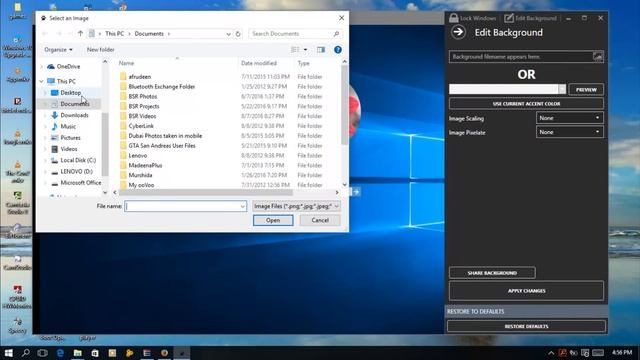The width and height of the screenshot is (640, 360).
Task: Open the Organize dropdown menu
Action: coord(58,50)
